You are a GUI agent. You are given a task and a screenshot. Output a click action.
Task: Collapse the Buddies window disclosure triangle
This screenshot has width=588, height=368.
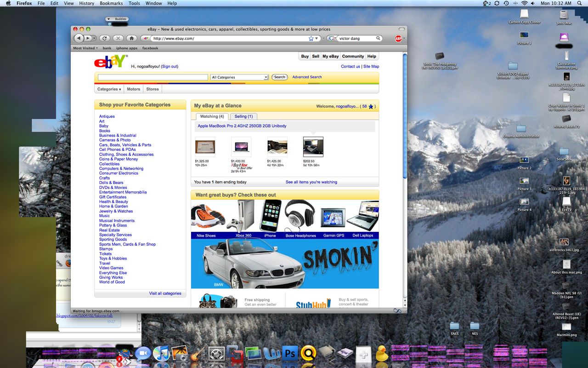109,19
